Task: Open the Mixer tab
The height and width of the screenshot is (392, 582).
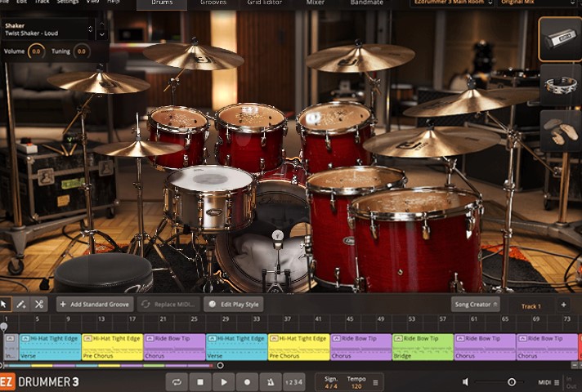Action: [x=315, y=3]
